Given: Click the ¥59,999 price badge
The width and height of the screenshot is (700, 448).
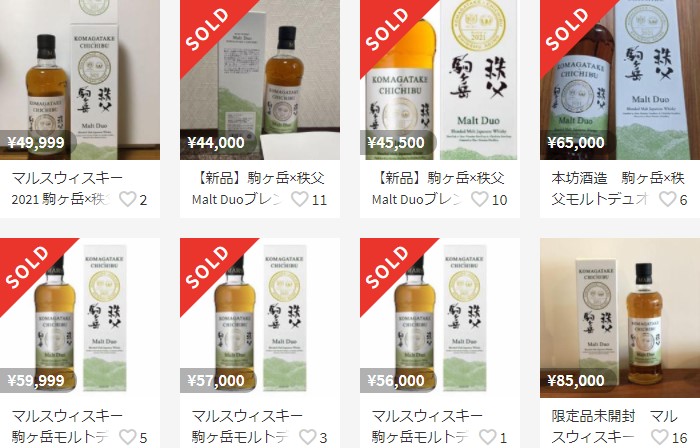Looking at the screenshot, I should (x=36, y=380).
